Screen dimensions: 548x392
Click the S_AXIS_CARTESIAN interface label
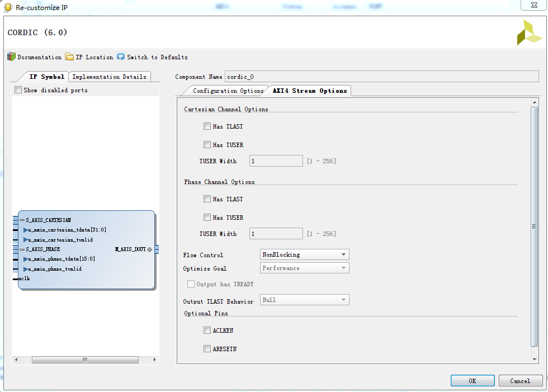(48, 220)
